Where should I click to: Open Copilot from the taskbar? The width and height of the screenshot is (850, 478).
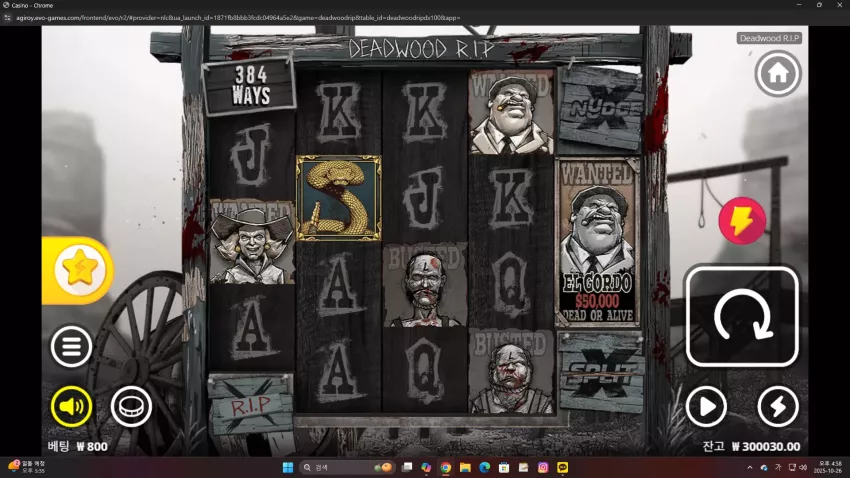coord(426,467)
